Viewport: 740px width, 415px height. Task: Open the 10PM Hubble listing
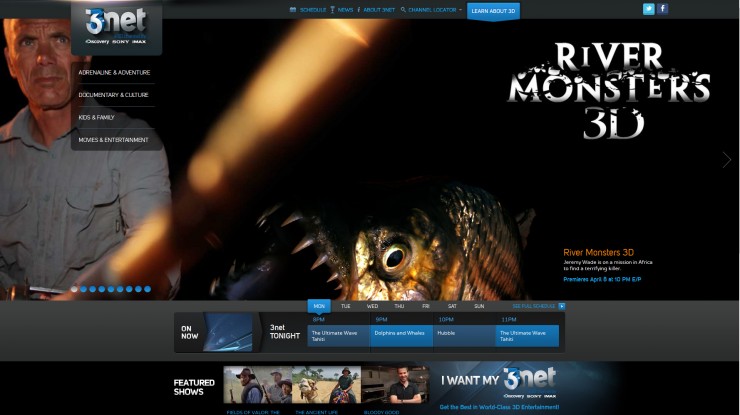(x=464, y=336)
